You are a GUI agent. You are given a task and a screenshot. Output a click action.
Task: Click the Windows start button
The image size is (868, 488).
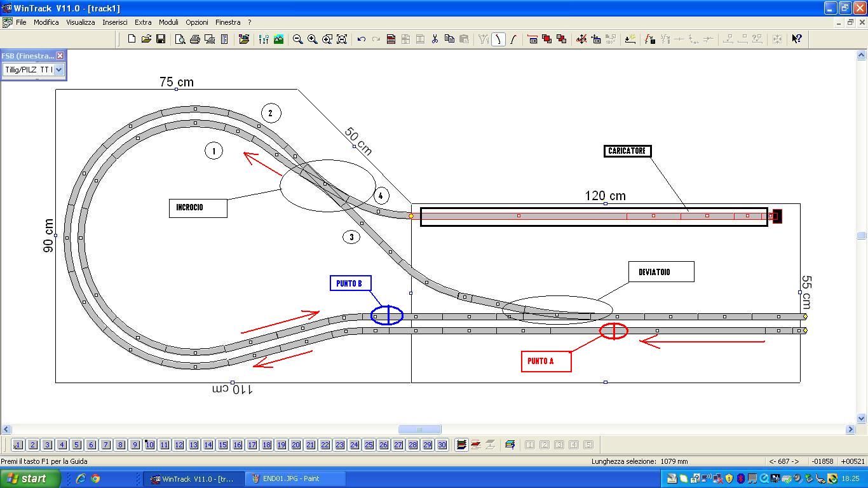point(31,478)
